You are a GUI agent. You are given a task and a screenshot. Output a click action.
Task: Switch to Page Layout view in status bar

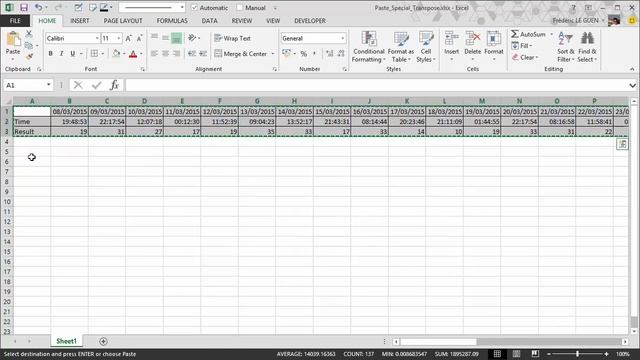click(x=516, y=354)
